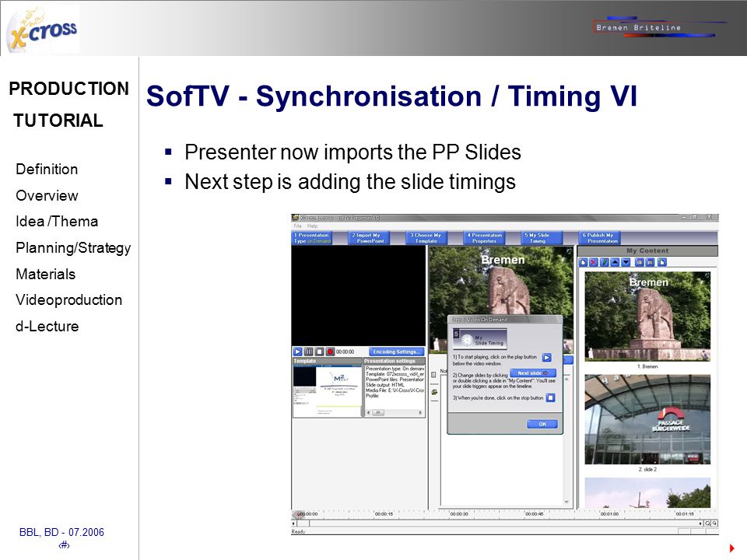This screenshot has width=747, height=560.
Task: Click the Template preview thumbnail
Action: pyautogui.click(x=328, y=391)
